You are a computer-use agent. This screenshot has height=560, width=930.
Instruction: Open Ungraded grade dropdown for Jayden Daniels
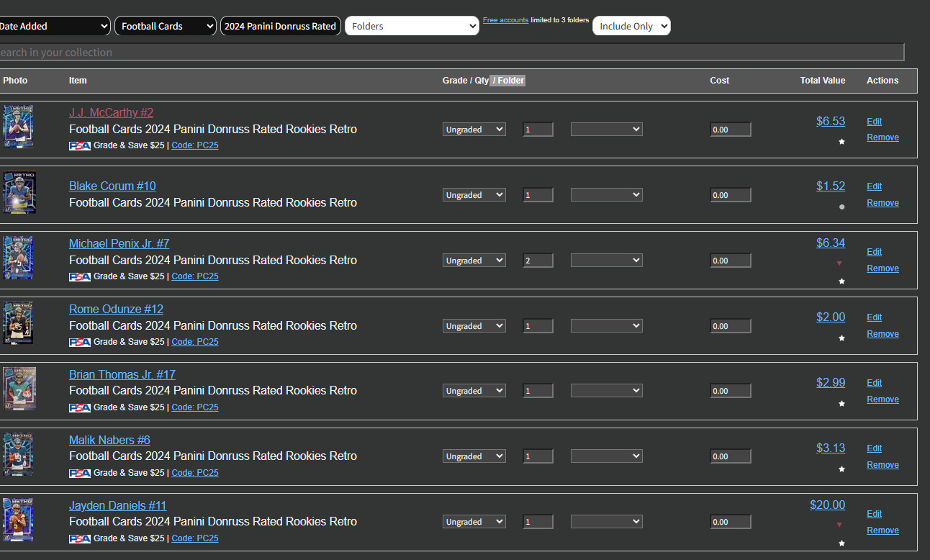pos(474,522)
